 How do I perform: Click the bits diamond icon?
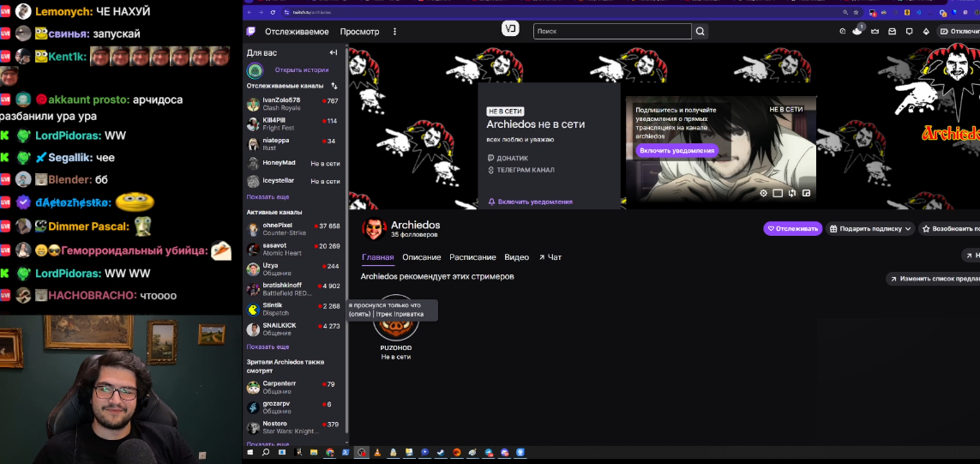click(926, 31)
